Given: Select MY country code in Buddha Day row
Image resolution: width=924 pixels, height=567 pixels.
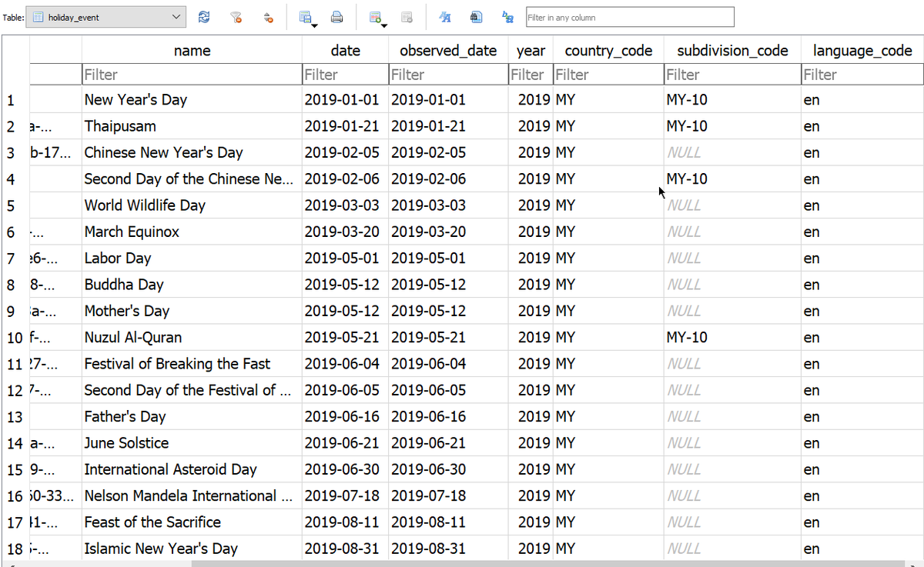Looking at the screenshot, I should 608,285.
